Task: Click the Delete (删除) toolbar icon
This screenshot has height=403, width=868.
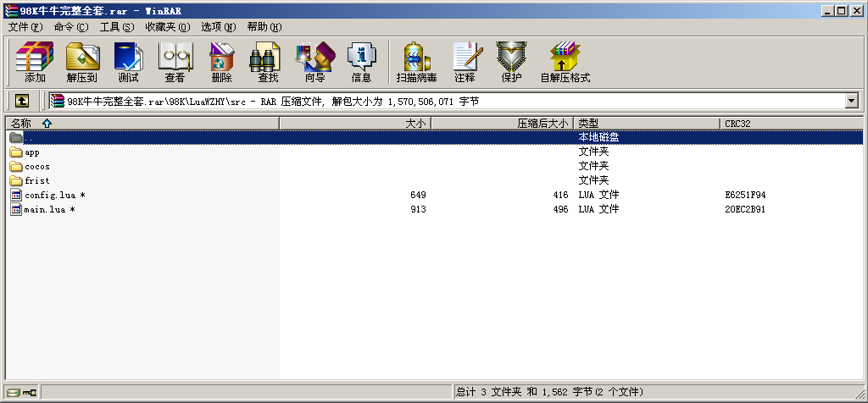Action: 221,62
